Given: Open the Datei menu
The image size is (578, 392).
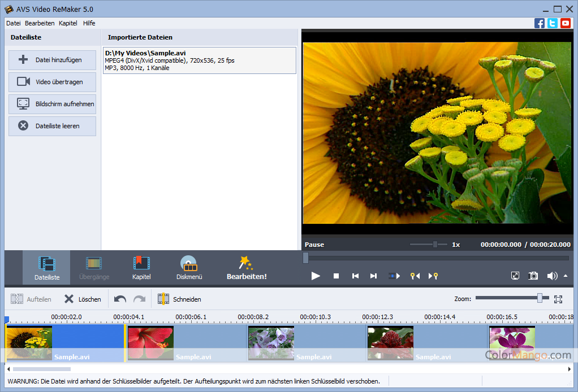Looking at the screenshot, I should [x=13, y=23].
